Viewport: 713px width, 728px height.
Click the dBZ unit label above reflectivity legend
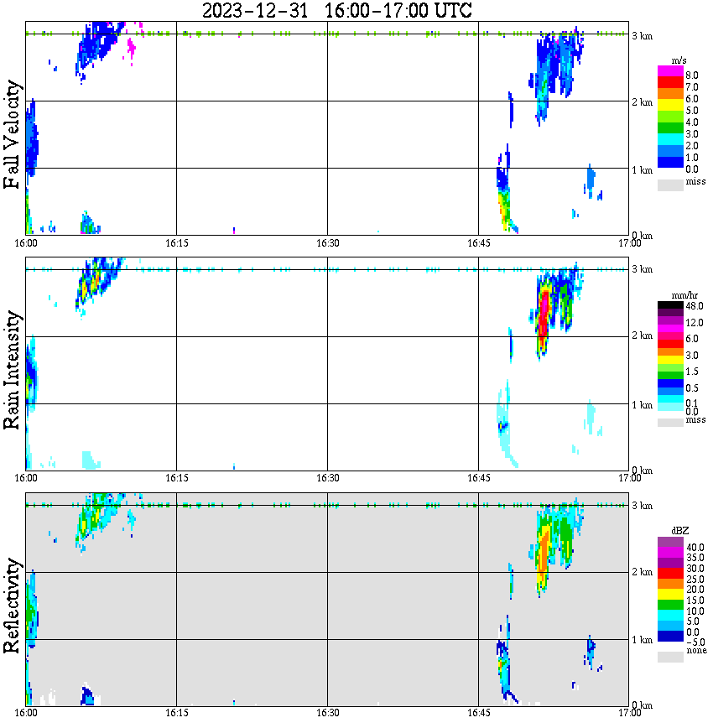[x=680, y=530]
